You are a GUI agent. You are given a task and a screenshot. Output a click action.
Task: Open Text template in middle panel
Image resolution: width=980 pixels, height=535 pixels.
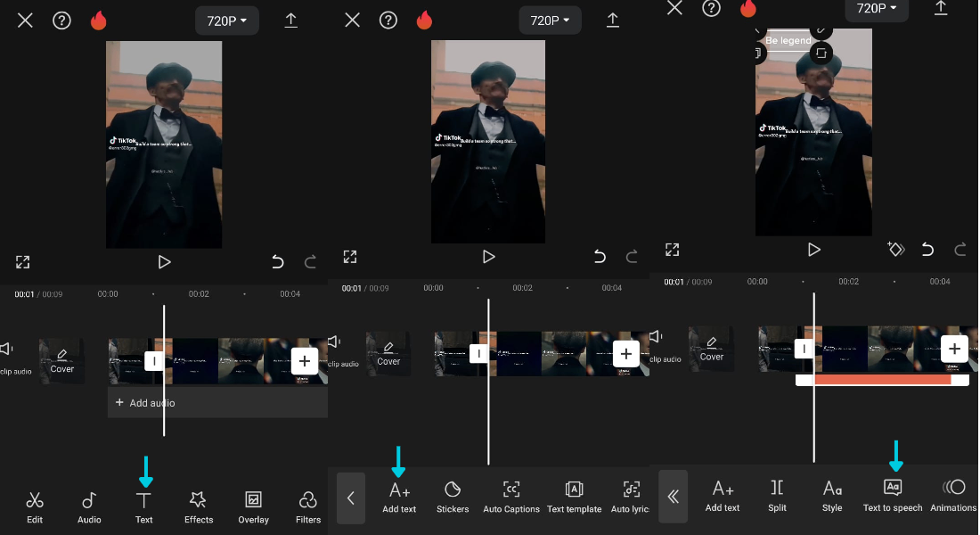[574, 498]
